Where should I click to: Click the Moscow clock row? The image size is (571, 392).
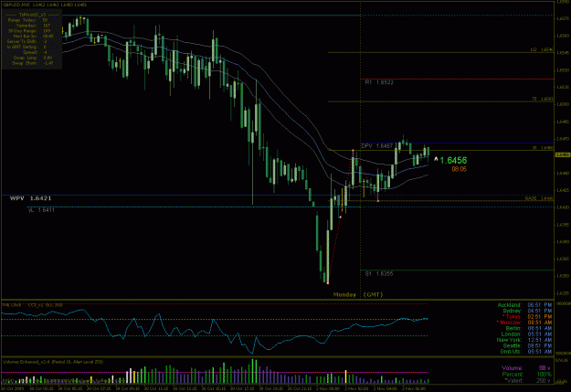[x=524, y=323]
